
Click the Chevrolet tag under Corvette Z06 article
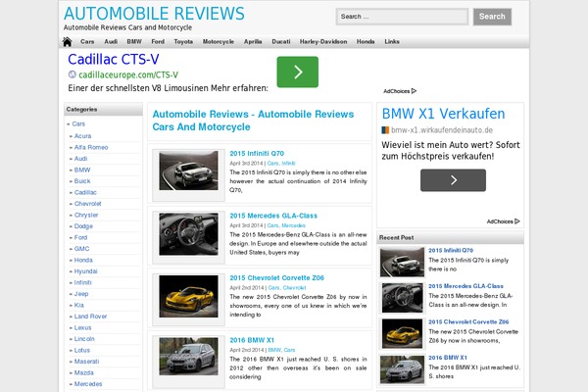tap(294, 288)
